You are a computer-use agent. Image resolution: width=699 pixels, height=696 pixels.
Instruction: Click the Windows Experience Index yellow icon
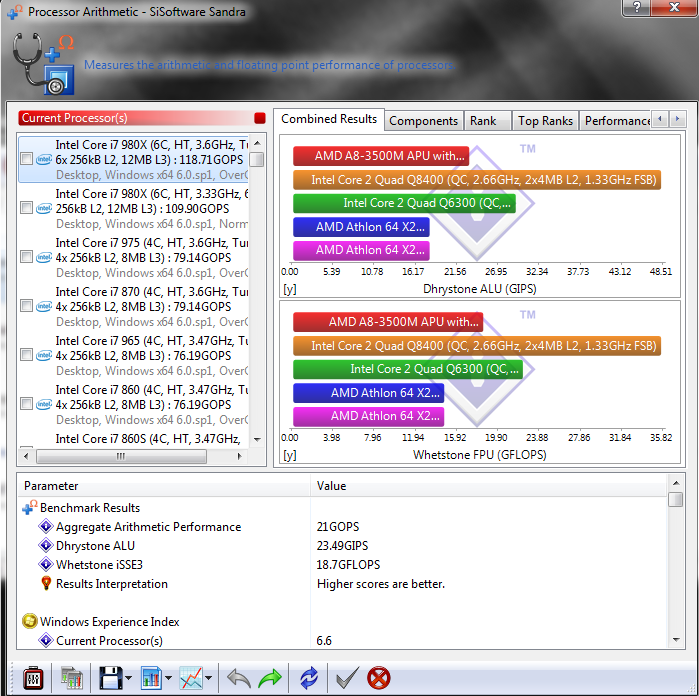coord(29,621)
